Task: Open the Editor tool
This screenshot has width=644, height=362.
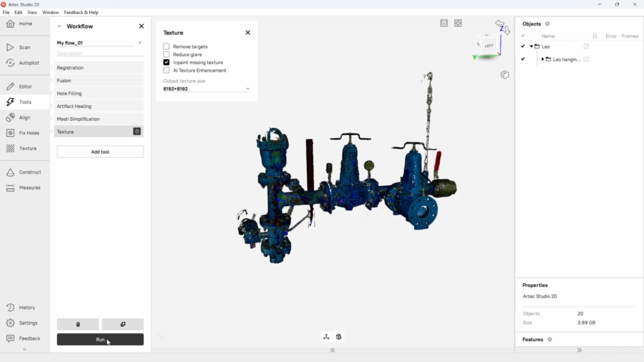Action: (x=19, y=86)
